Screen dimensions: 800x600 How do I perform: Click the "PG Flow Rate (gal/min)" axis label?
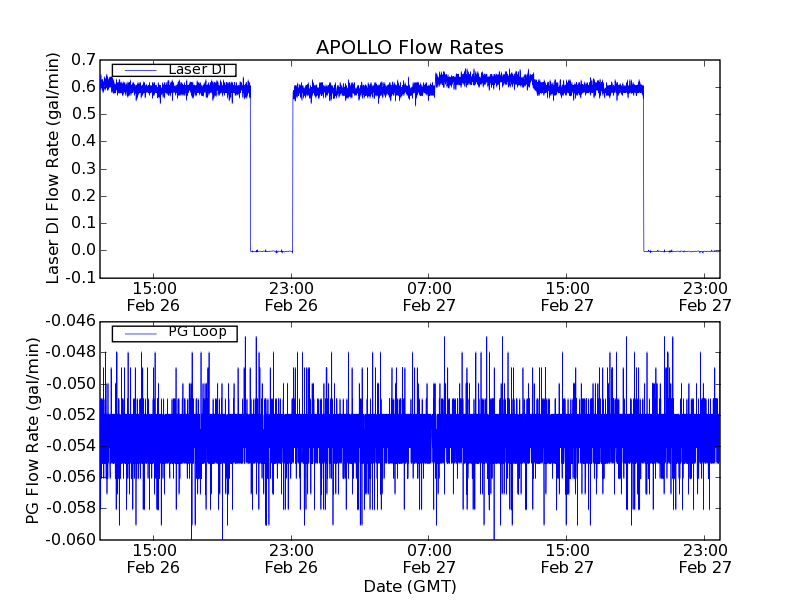pyautogui.click(x=32, y=431)
